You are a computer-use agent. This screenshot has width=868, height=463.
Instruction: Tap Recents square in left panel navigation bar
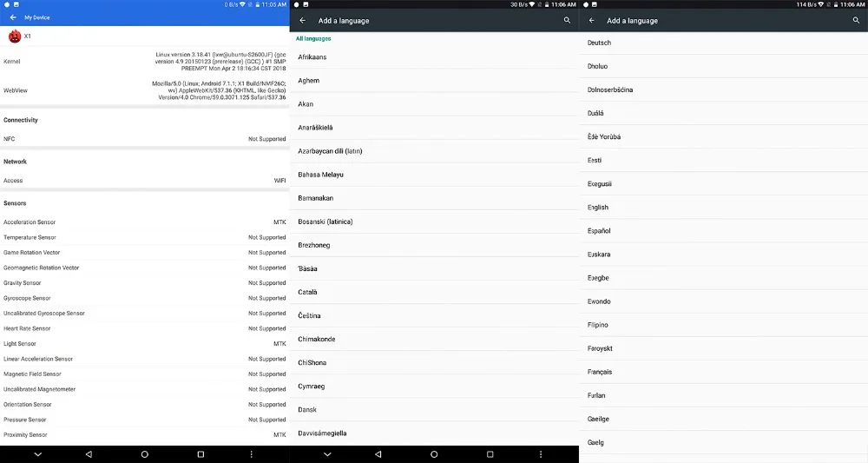(201, 454)
